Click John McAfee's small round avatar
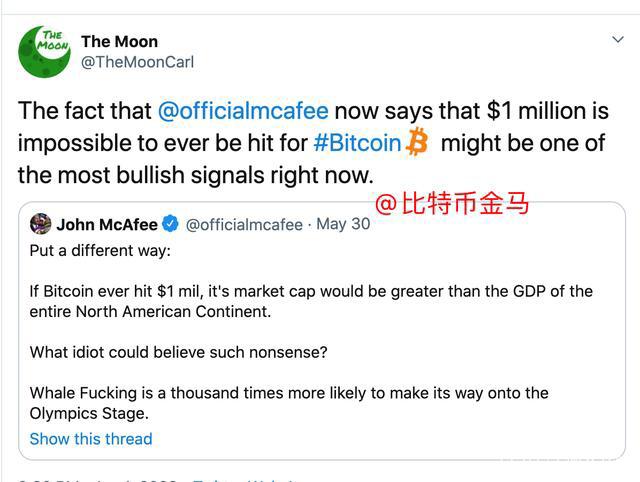This screenshot has width=640, height=482. [40, 224]
